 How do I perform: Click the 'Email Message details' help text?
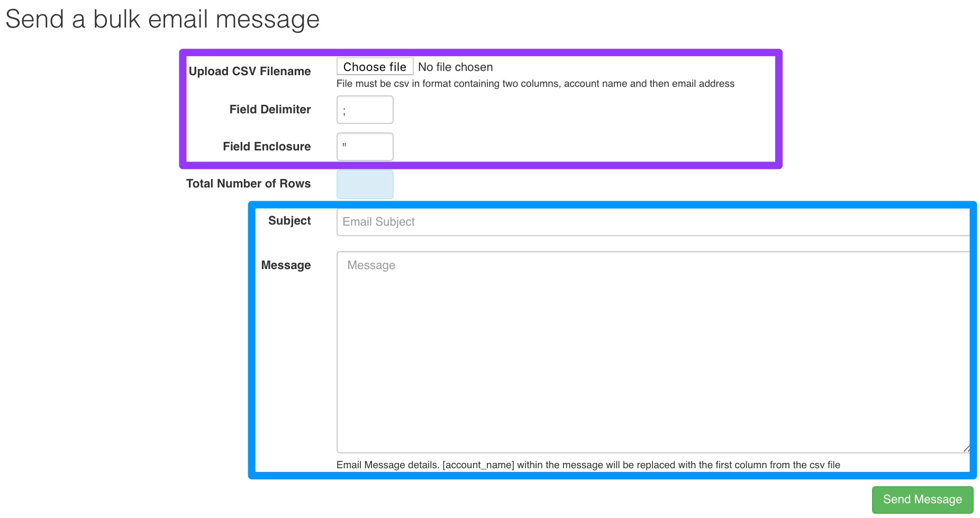tap(588, 465)
